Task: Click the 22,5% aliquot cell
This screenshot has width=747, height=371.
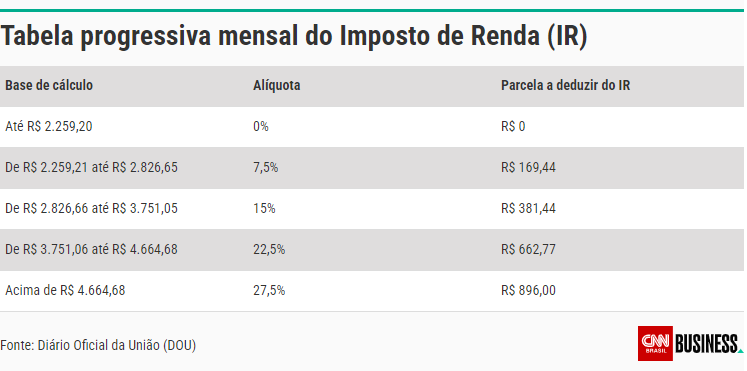Action: point(269,250)
